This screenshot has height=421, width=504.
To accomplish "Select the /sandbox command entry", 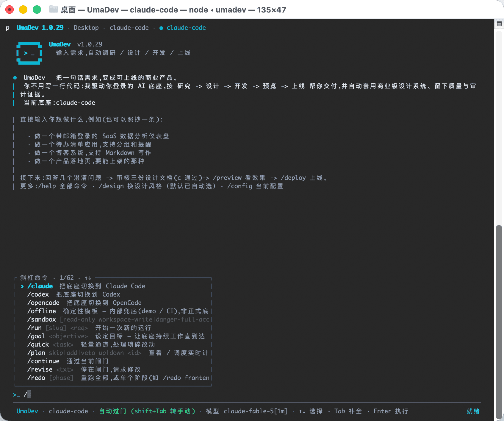I will pyautogui.click(x=113, y=319).
